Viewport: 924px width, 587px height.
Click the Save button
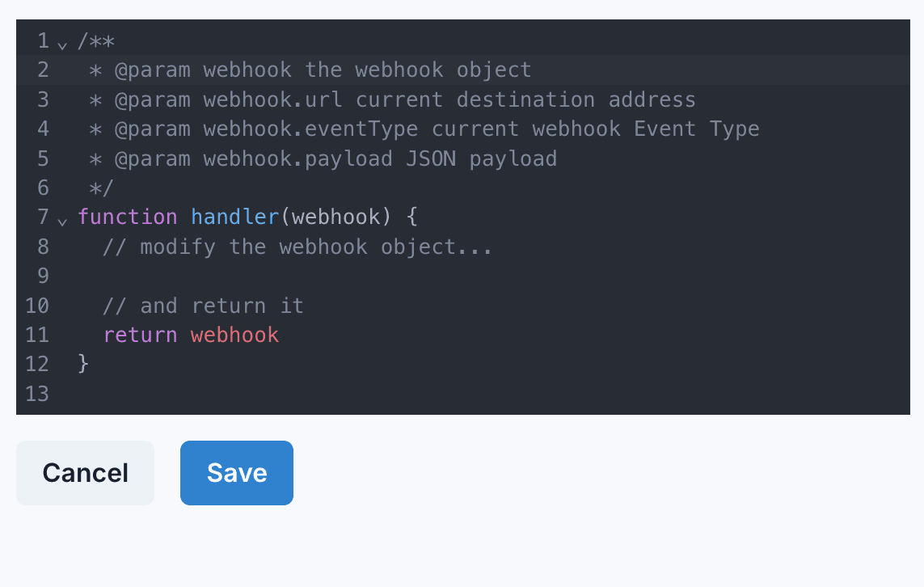(236, 472)
